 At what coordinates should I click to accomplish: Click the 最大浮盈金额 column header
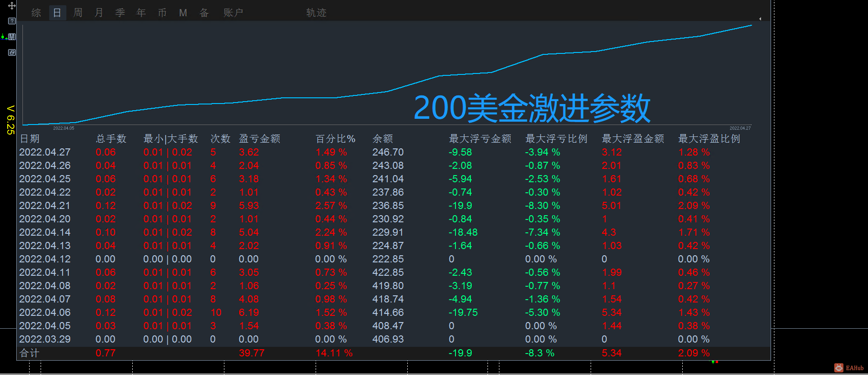point(633,139)
